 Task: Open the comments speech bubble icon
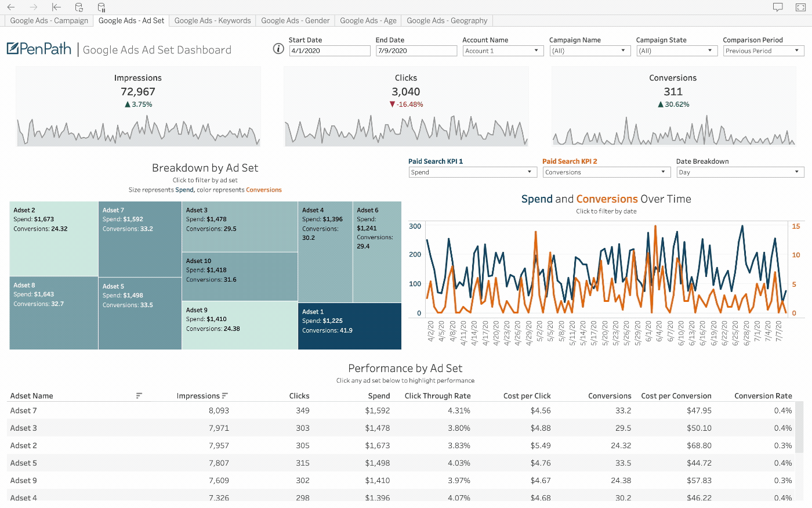point(778,7)
